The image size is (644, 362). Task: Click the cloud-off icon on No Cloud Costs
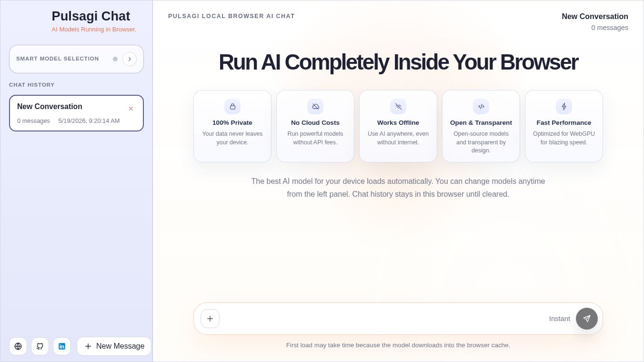pyautogui.click(x=315, y=107)
